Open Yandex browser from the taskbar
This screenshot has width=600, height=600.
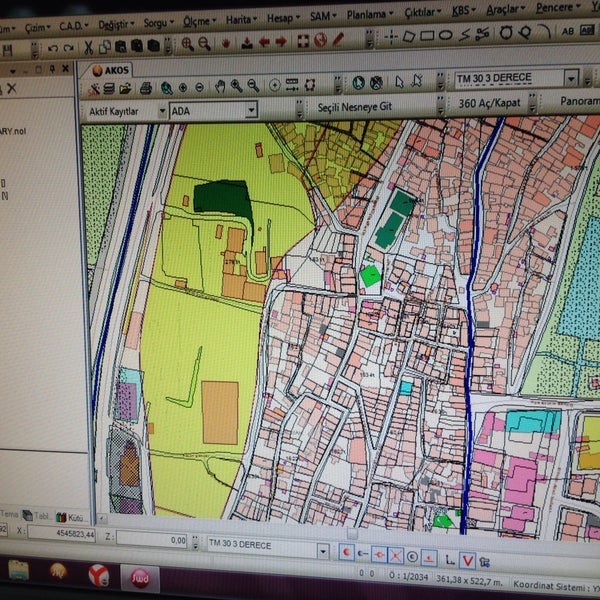point(99,575)
